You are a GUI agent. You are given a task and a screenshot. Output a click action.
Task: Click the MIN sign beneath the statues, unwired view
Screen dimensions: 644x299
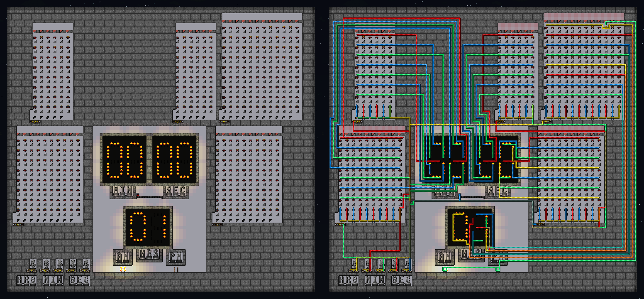click(53, 280)
